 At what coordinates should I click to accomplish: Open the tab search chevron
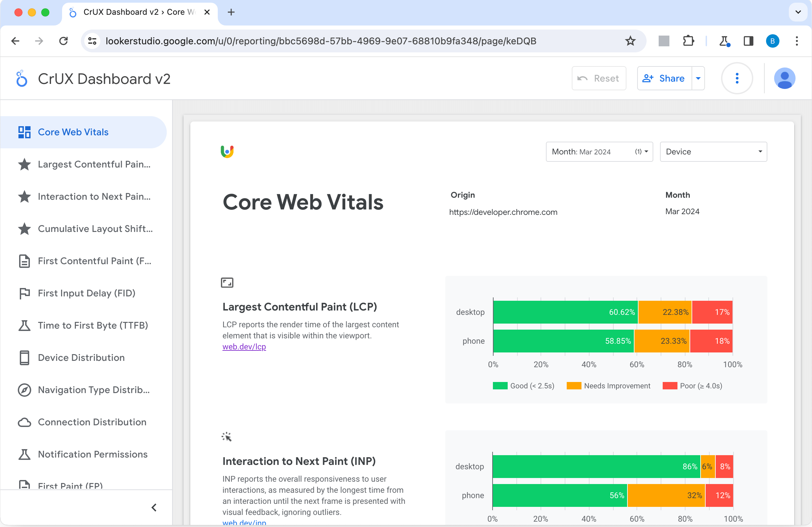coord(798,12)
